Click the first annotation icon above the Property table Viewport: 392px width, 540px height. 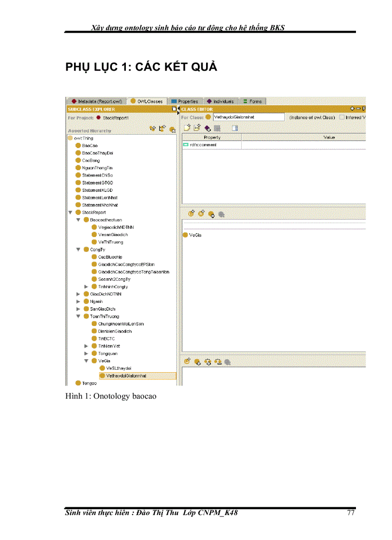(187, 127)
